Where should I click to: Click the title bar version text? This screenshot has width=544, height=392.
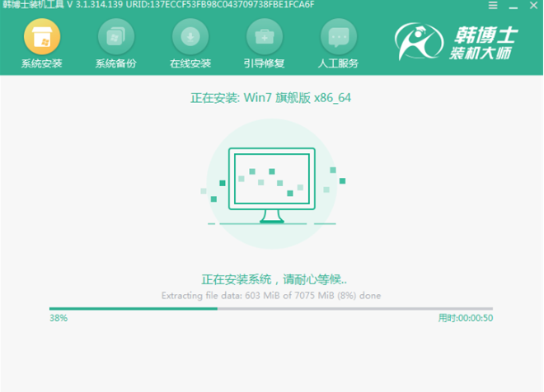[x=158, y=5]
